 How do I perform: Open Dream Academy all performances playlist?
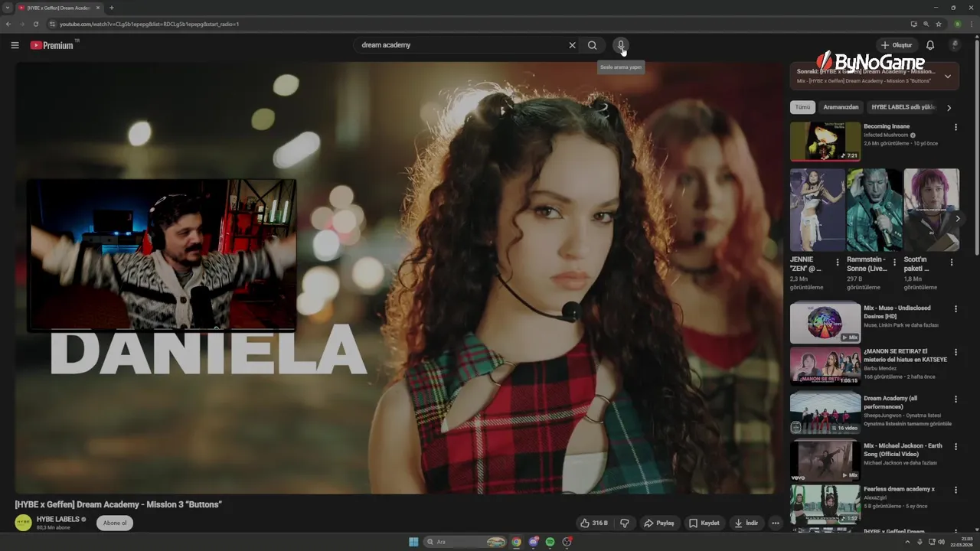(825, 412)
